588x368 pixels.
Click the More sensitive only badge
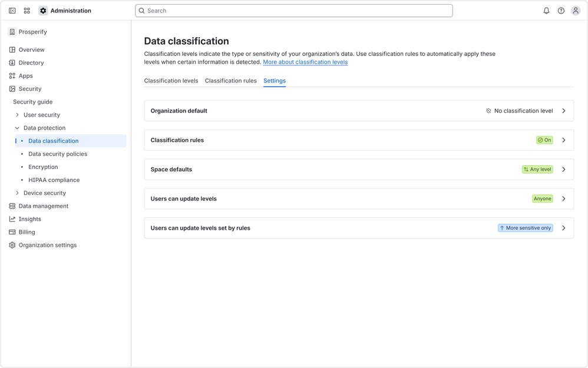click(526, 228)
